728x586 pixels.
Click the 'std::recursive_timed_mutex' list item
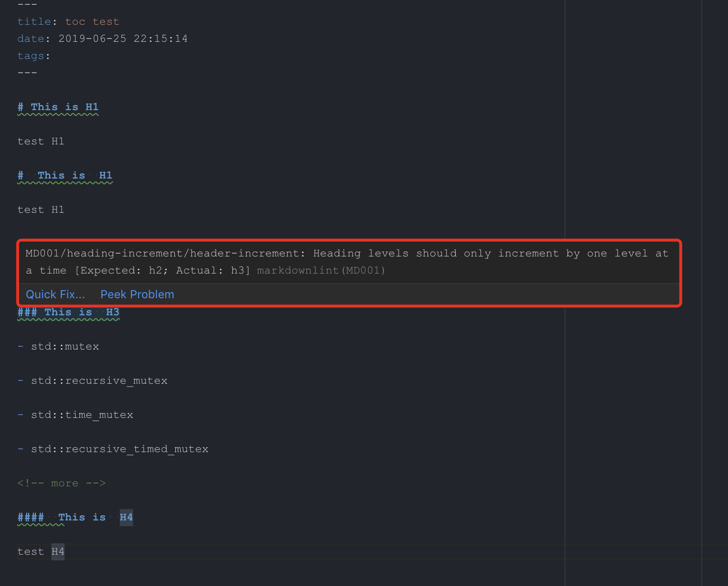(x=120, y=449)
